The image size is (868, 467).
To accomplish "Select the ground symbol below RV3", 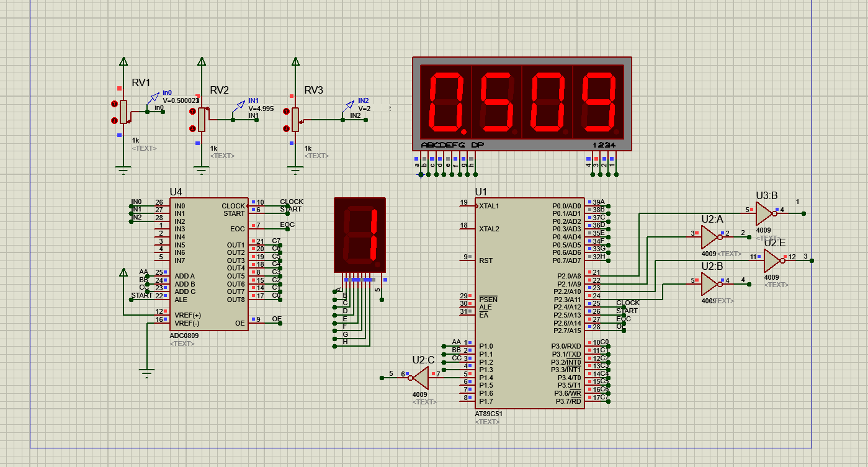I will click(295, 171).
